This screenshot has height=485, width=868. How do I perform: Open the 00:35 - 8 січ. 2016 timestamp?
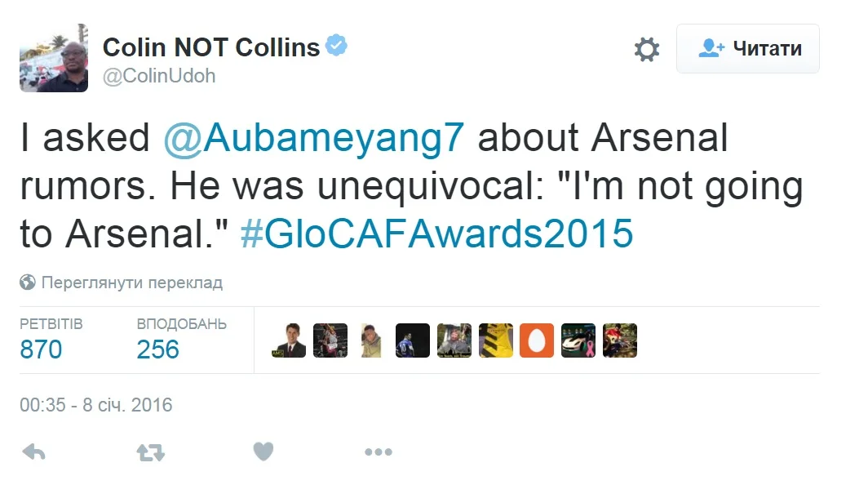click(96, 405)
